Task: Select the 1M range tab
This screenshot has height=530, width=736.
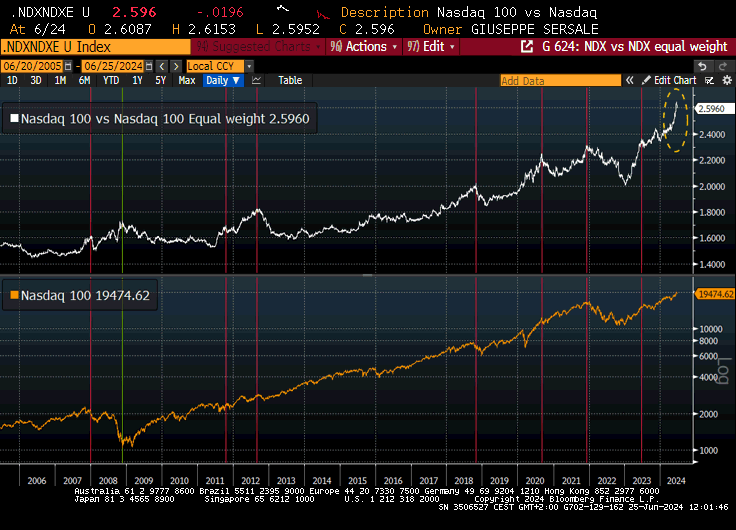Action: pyautogui.click(x=60, y=80)
